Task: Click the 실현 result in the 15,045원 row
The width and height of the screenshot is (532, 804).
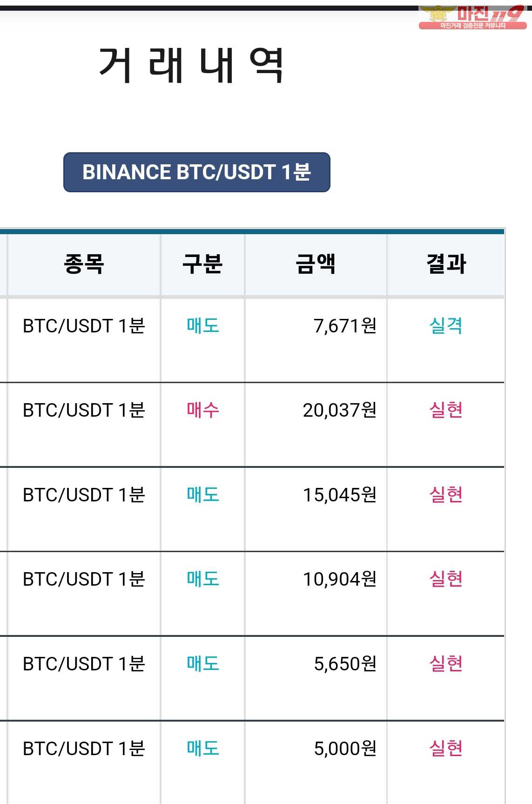Action: point(446,494)
